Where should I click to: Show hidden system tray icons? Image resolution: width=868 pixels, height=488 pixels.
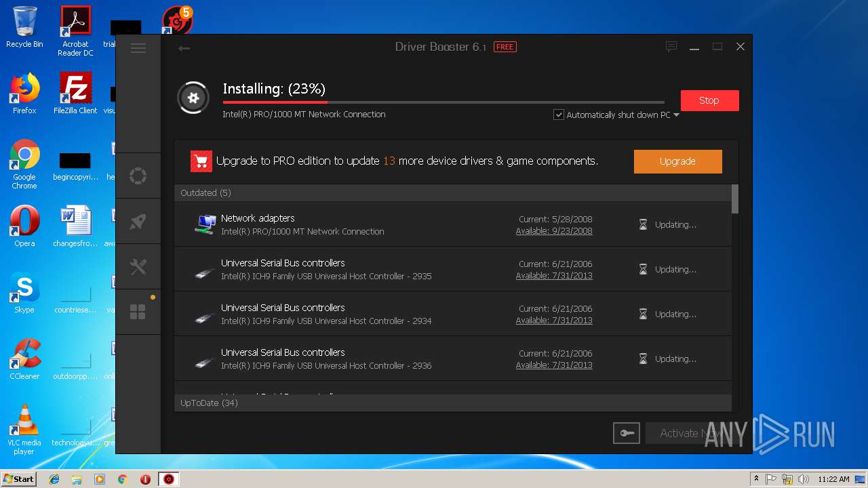coord(756,479)
